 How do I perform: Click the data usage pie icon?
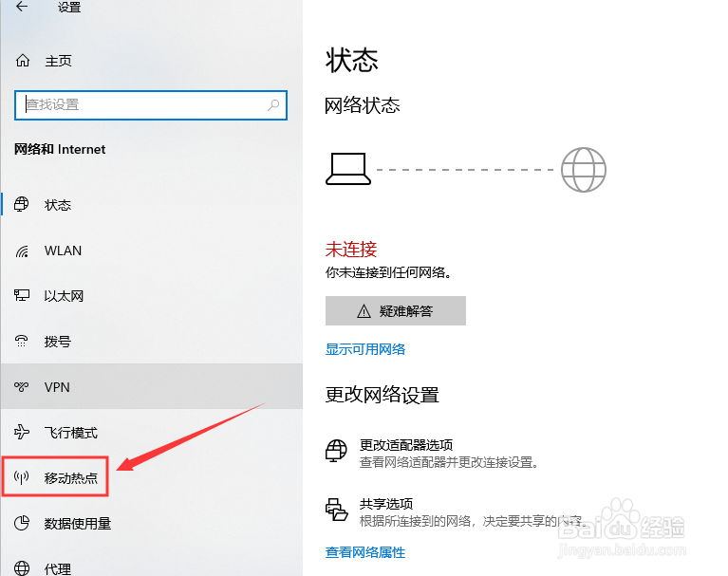point(22,523)
